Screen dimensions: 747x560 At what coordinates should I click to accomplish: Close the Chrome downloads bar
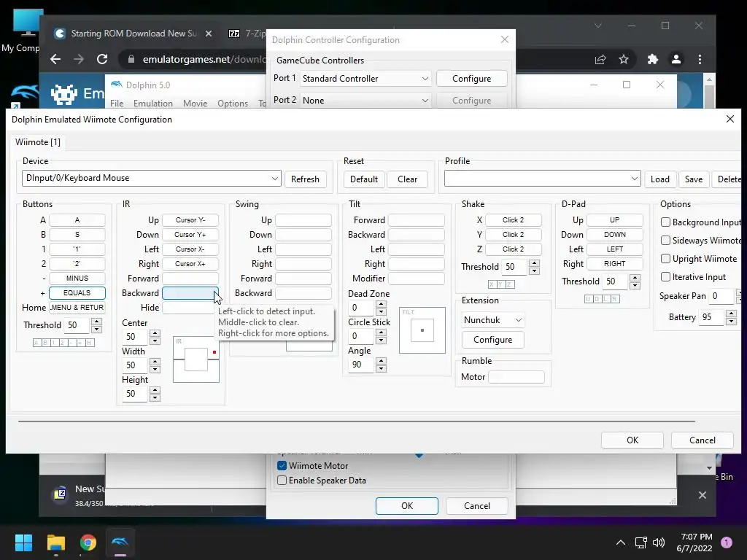[703, 495]
